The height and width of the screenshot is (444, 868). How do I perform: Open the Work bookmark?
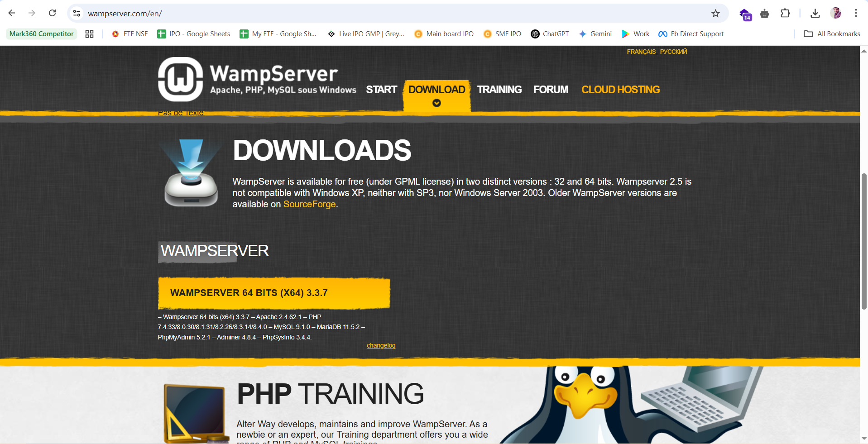pyautogui.click(x=636, y=34)
